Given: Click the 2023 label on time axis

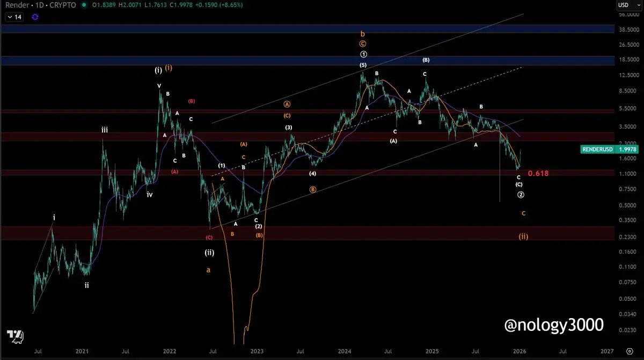Looking at the screenshot, I should coord(257,351).
